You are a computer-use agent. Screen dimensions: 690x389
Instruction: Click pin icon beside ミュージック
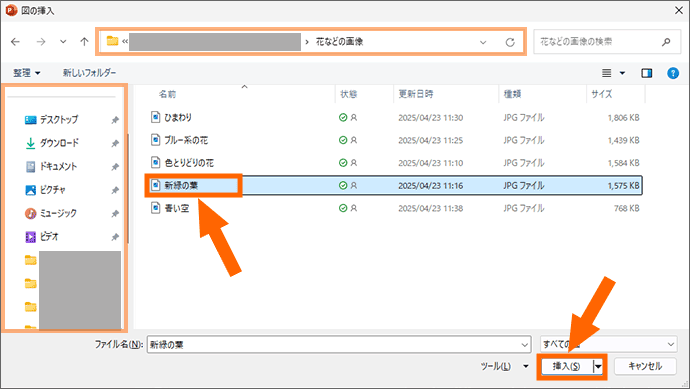pyautogui.click(x=115, y=213)
